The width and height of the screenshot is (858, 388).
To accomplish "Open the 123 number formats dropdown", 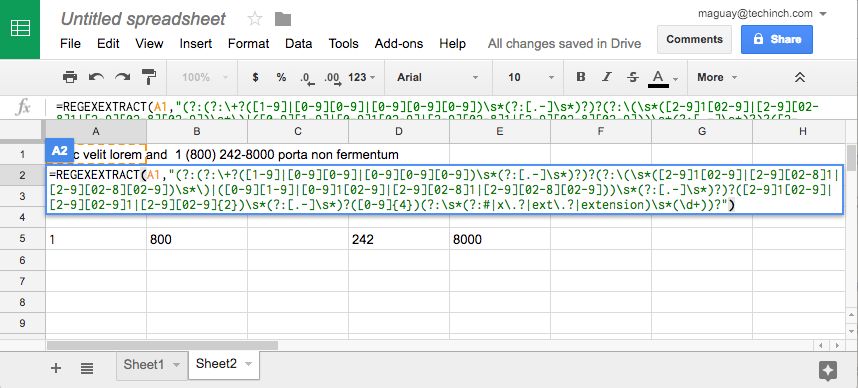I will [x=362, y=77].
